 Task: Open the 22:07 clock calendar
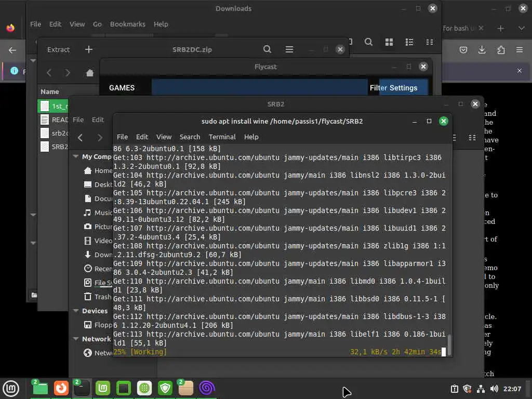(x=512, y=389)
